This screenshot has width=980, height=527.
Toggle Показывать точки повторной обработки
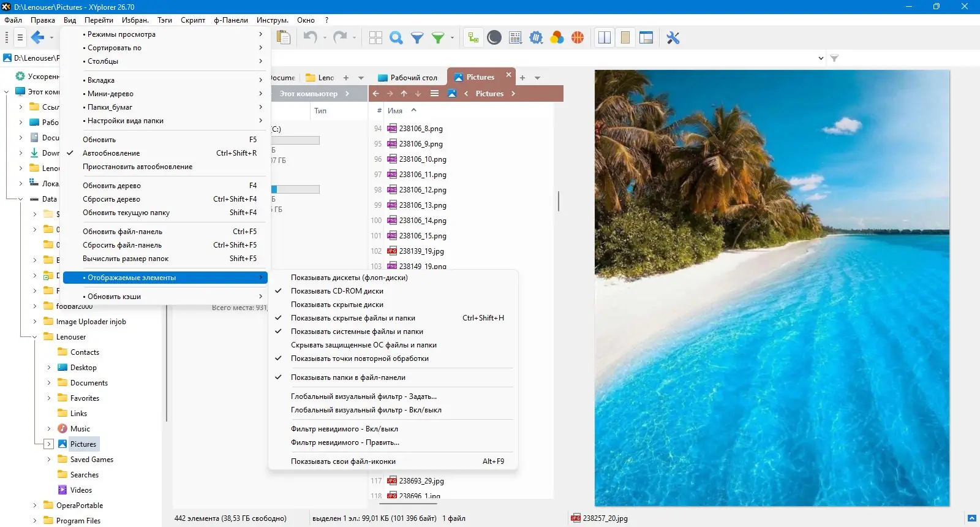click(393, 358)
